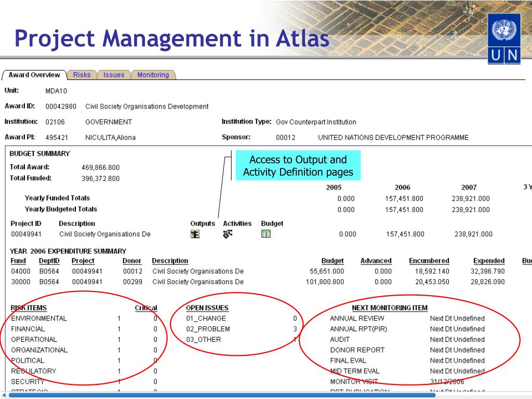Click the Total Funded amount 396,372.800

click(x=100, y=179)
